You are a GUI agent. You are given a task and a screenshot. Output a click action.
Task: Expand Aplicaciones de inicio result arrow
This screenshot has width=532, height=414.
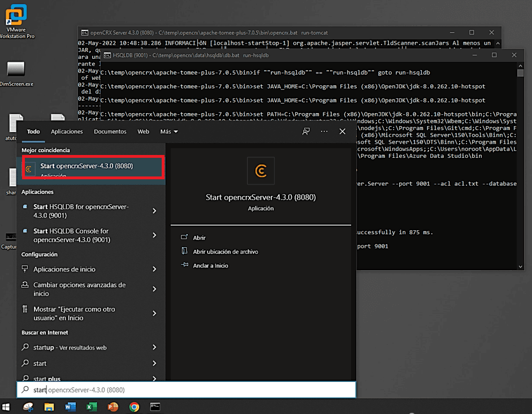coord(154,269)
